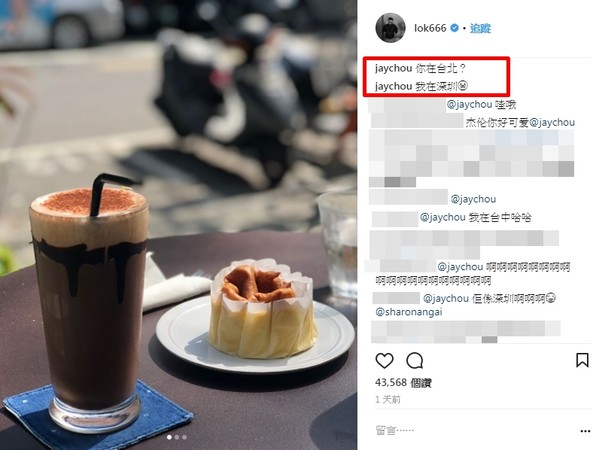Screen dimensions: 596x450
Task: Open the lok666 username link
Action: coord(430,28)
